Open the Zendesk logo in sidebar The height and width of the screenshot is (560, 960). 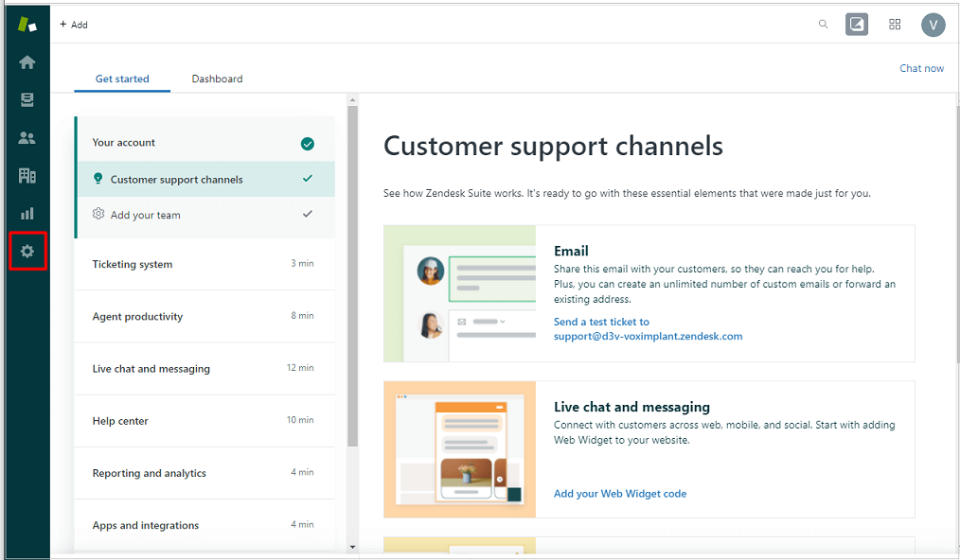27,25
